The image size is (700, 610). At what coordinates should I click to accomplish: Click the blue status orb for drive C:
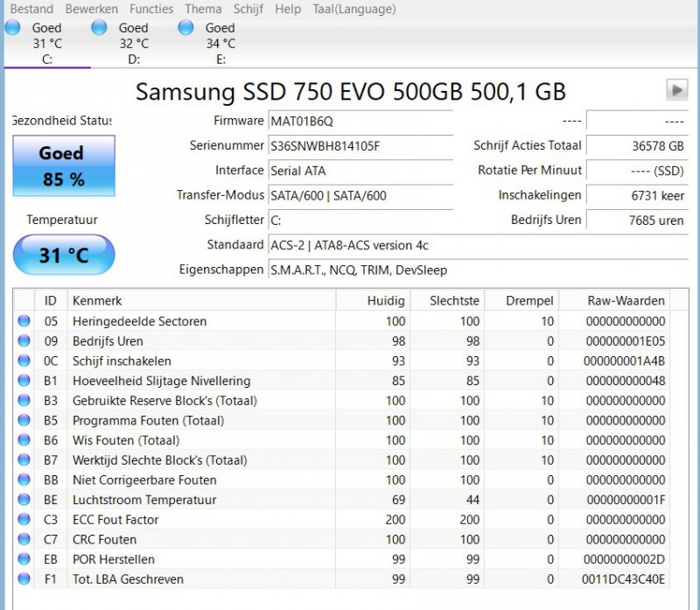tap(12, 28)
